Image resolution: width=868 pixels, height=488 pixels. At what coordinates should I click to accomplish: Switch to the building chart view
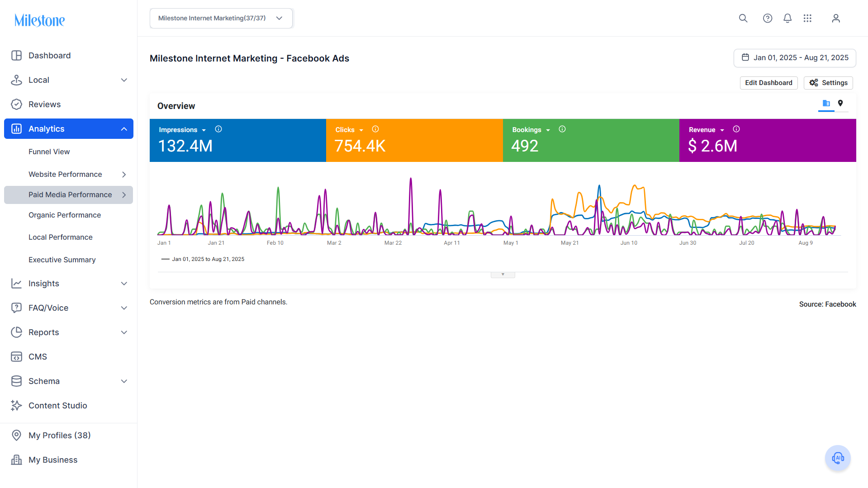click(x=826, y=104)
